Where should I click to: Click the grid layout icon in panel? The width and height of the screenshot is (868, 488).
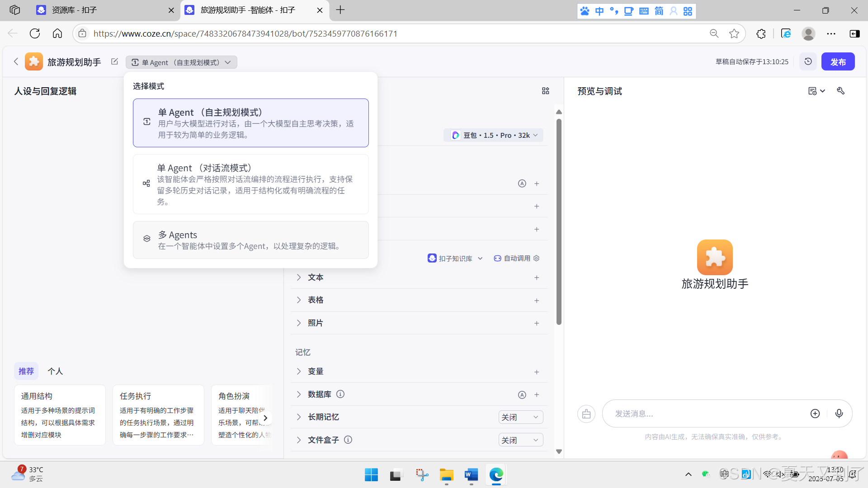click(x=545, y=91)
